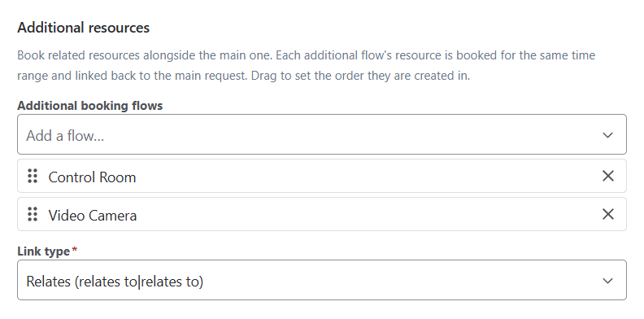
Task: Click the 'Relates (relates to|relates to)' value text
Action: [115, 282]
